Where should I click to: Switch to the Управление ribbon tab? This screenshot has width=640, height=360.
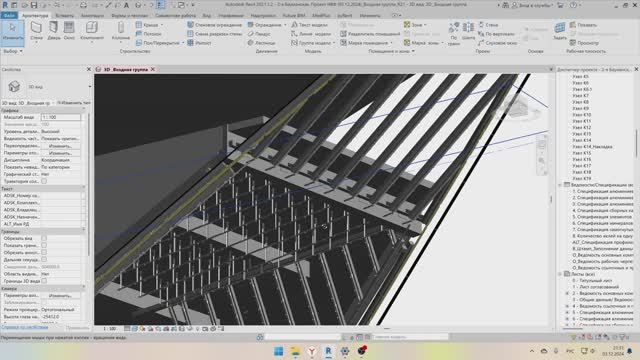tap(231, 16)
